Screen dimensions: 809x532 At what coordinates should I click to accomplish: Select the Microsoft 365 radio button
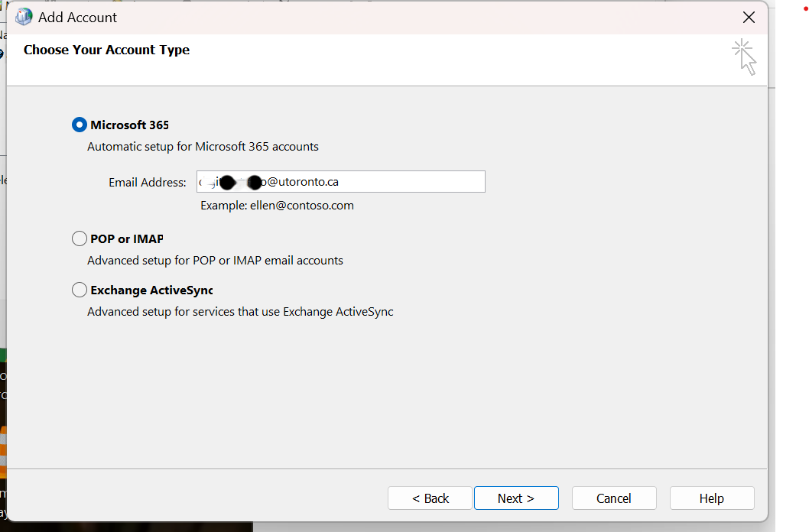coord(80,125)
